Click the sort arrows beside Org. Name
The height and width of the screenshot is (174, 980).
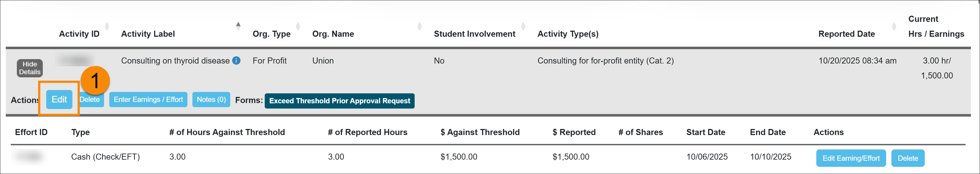(x=420, y=26)
